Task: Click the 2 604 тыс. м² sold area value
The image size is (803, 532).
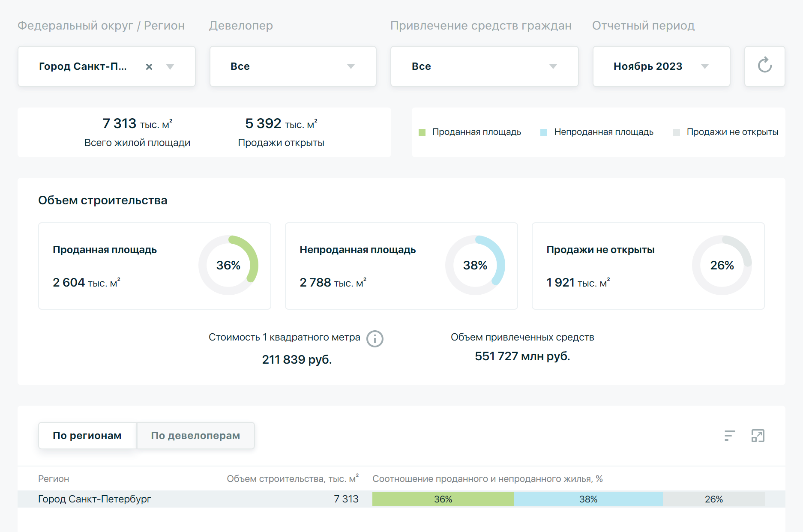Action: [x=87, y=283]
